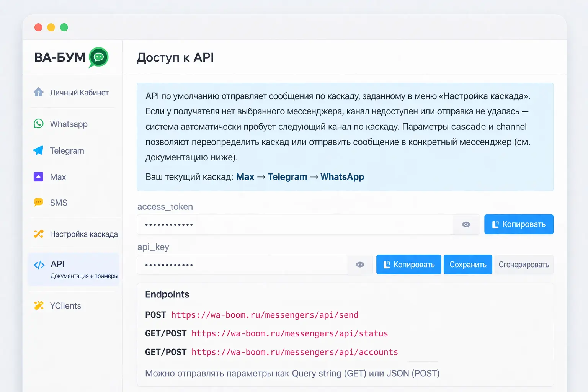Viewport: 588px width, 392px height.
Task: Generate a new key with Сгенерировать
Action: [x=524, y=264]
